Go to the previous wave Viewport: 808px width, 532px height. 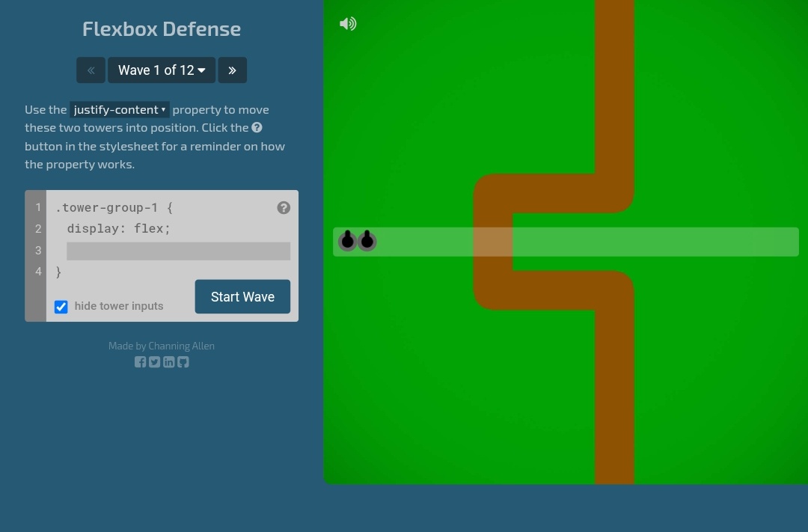[x=91, y=70]
